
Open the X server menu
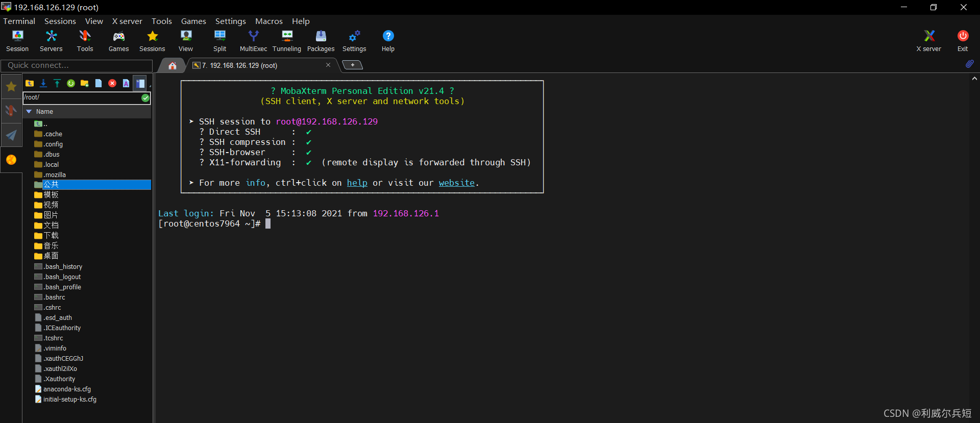[x=127, y=21]
